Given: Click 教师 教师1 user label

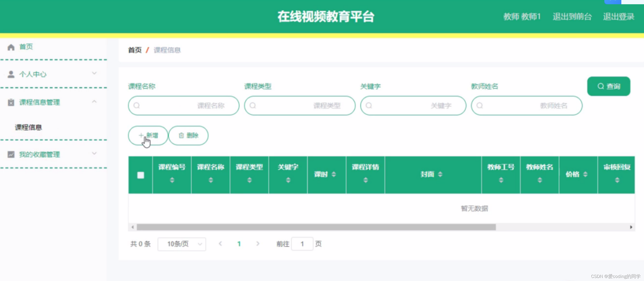Looking at the screenshot, I should (522, 17).
